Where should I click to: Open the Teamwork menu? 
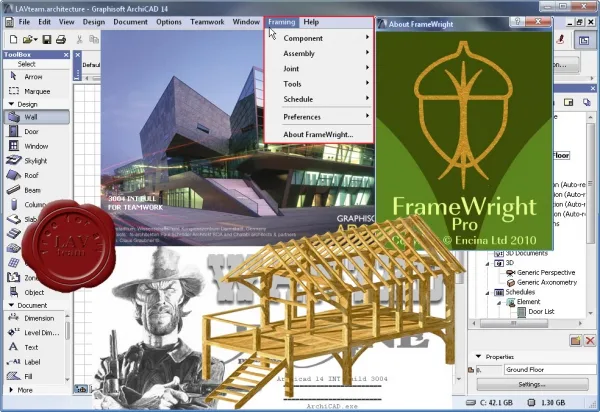[x=207, y=22]
